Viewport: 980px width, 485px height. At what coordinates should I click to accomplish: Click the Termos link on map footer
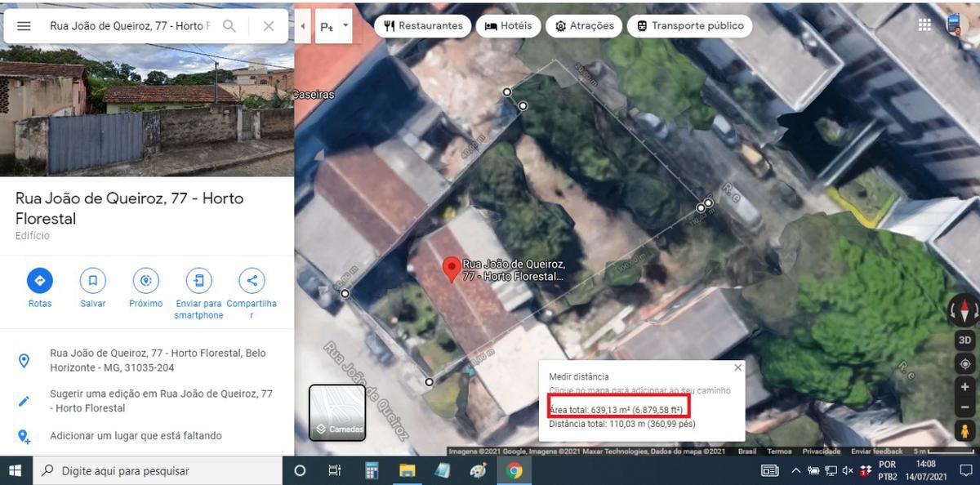pyautogui.click(x=779, y=452)
